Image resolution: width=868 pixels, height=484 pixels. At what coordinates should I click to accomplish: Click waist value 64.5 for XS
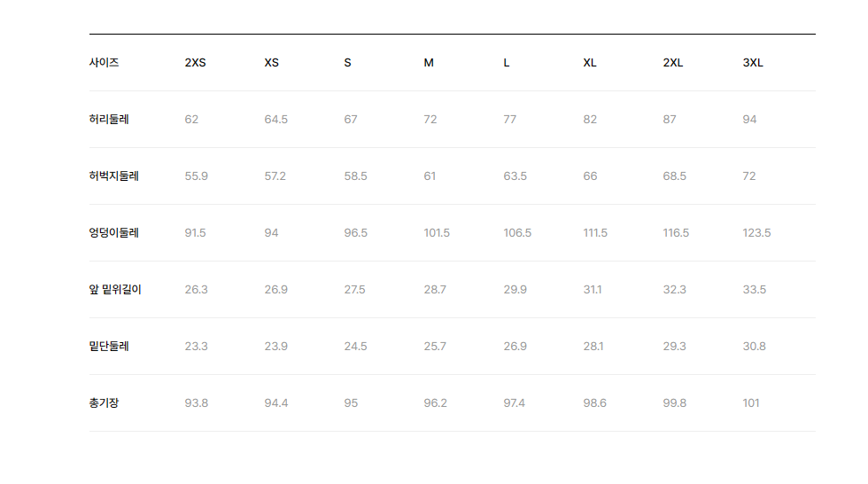pos(275,119)
